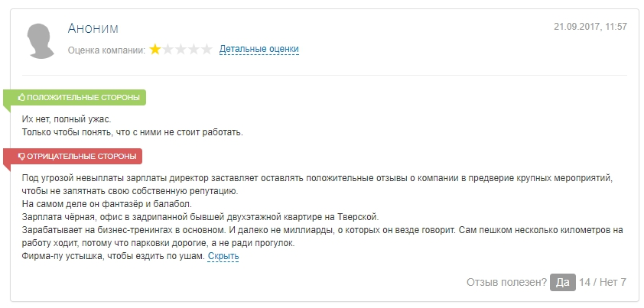Click the text 'Их нет, полный ужас.'
This screenshot has height=308, width=644.
coord(67,120)
